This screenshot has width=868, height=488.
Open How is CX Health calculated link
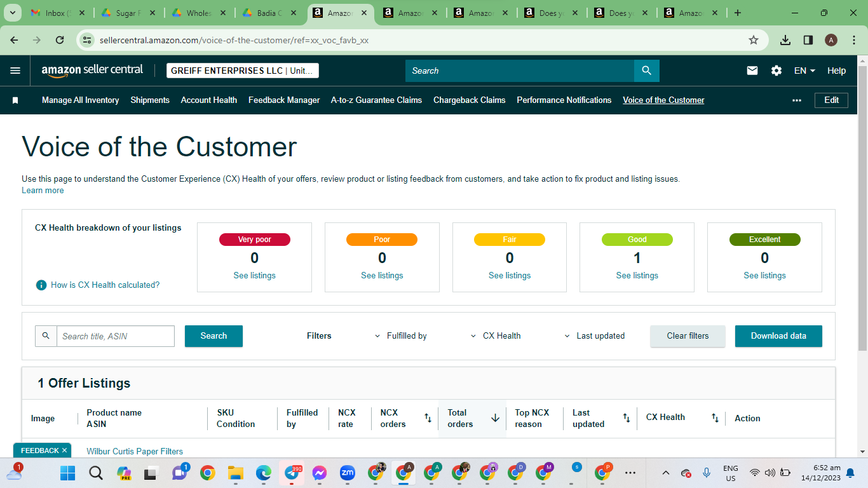(105, 285)
